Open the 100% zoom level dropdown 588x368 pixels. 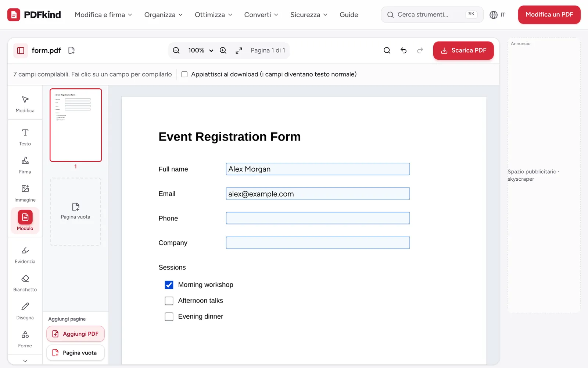[200, 50]
